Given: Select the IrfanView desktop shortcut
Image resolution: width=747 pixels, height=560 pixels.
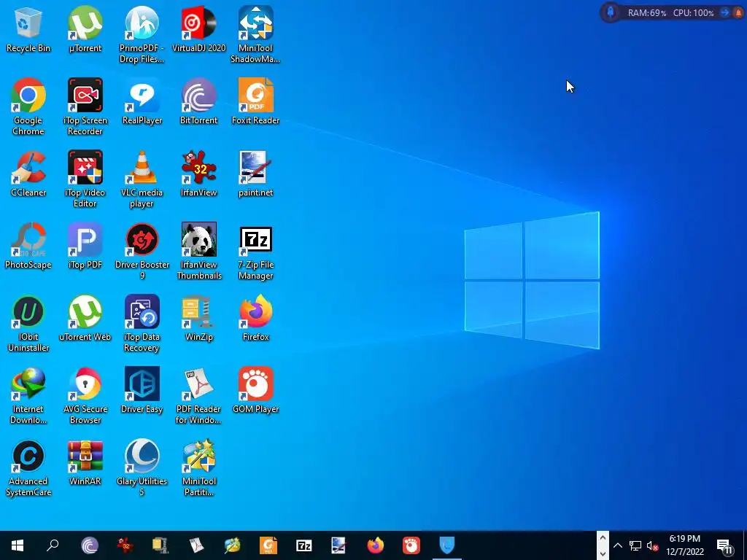Looking at the screenshot, I should click(x=198, y=174).
